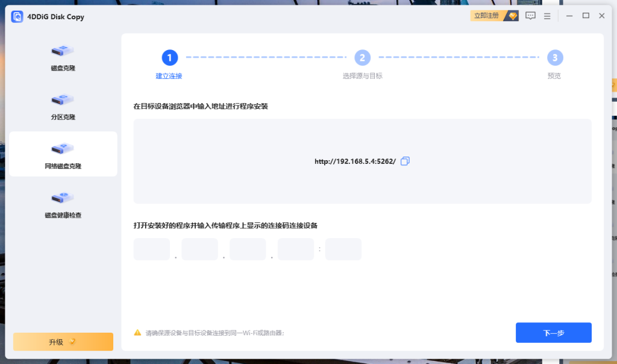The width and height of the screenshot is (617, 364).
Task: Click the yellow warning triangle icon
Action: pyautogui.click(x=137, y=332)
